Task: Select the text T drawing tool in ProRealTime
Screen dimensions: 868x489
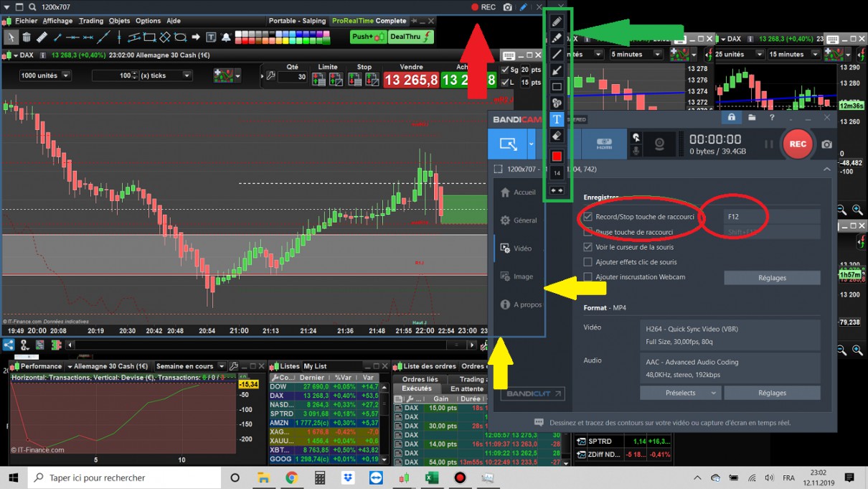Action: (211, 37)
